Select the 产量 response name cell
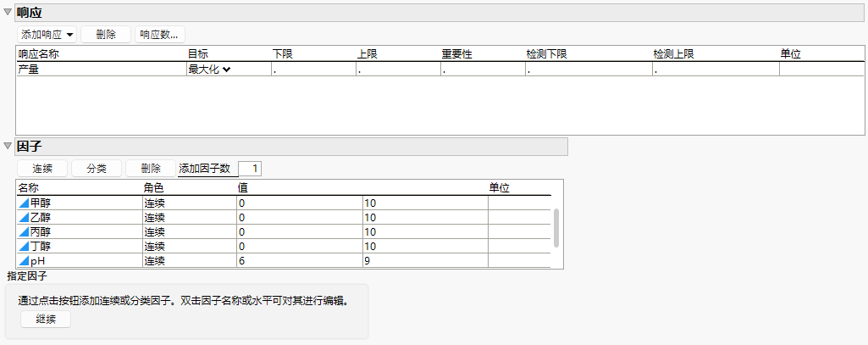The width and height of the screenshot is (868, 345). pyautogui.click(x=102, y=70)
